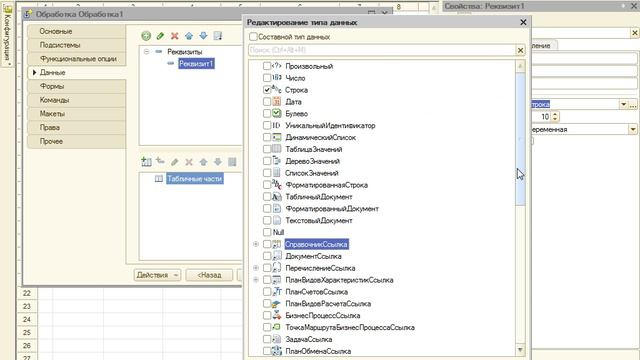Click scroll up arrow in type list
Screen dimensions: 640x360
pyautogui.click(x=520, y=66)
